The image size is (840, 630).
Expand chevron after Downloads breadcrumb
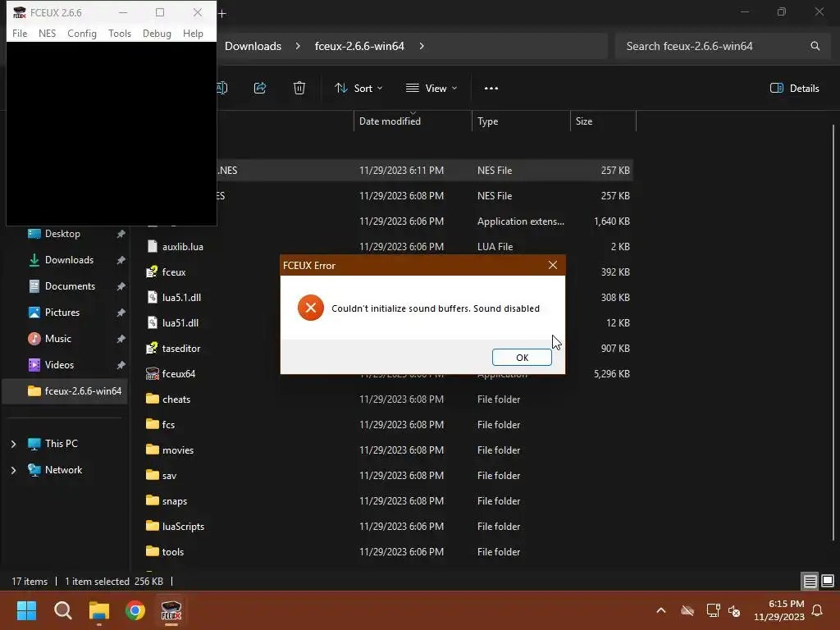click(298, 46)
